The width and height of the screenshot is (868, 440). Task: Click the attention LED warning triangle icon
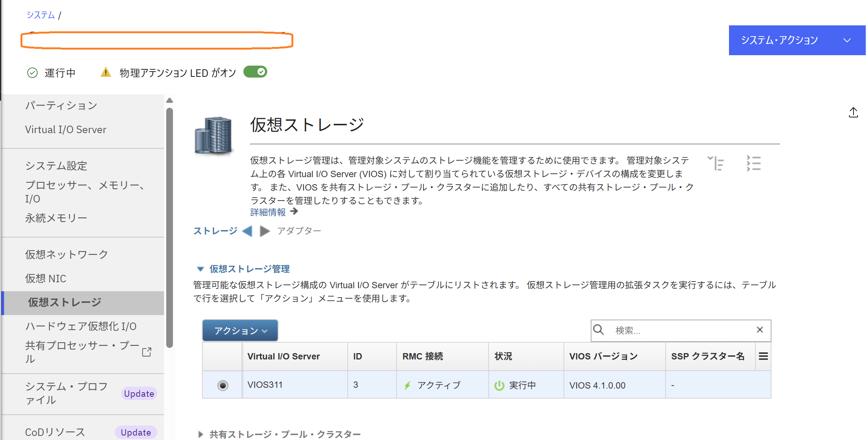pos(106,72)
